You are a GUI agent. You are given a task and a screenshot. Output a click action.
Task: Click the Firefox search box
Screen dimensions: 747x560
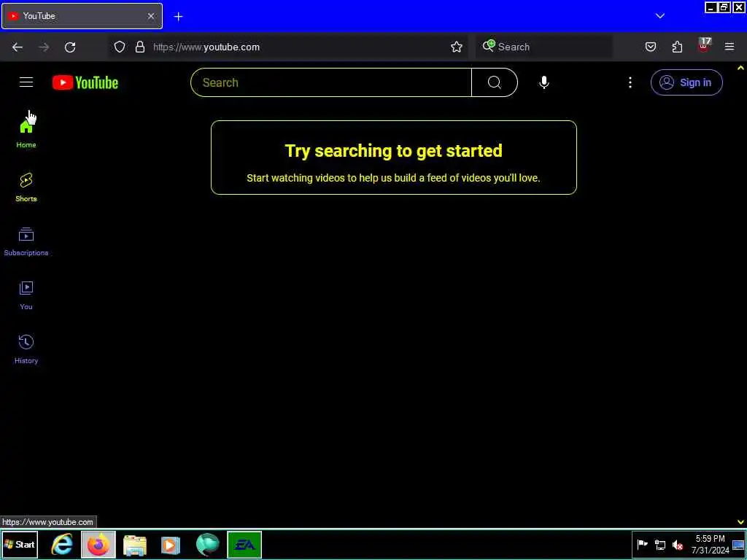click(544, 47)
